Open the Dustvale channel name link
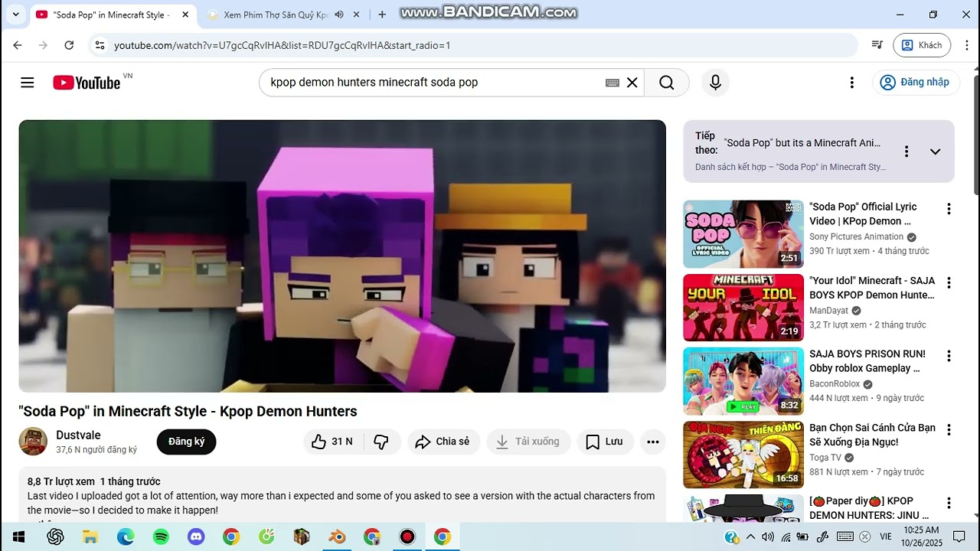This screenshot has width=980, height=551. 78,435
